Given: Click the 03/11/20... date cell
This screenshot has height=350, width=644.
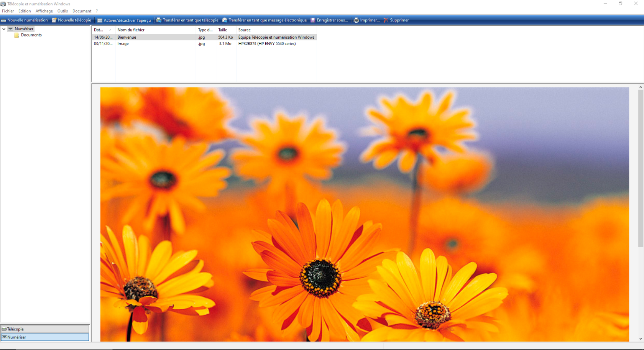Looking at the screenshot, I should pyautogui.click(x=103, y=44).
